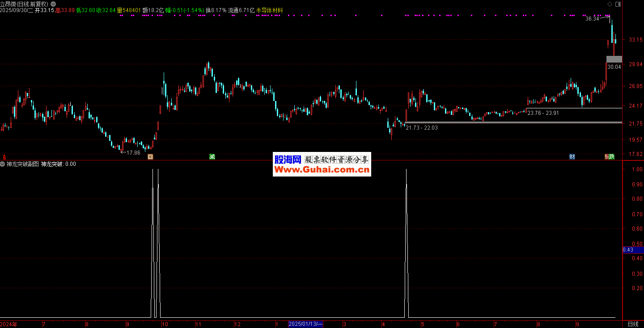The width and height of the screenshot is (644, 328).
Task: Click the red $ marker icon
Action: 4,157
